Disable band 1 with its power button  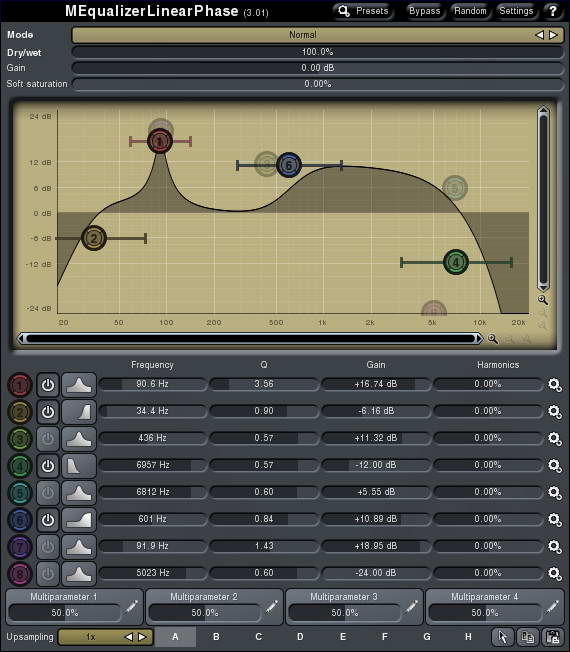[48, 385]
